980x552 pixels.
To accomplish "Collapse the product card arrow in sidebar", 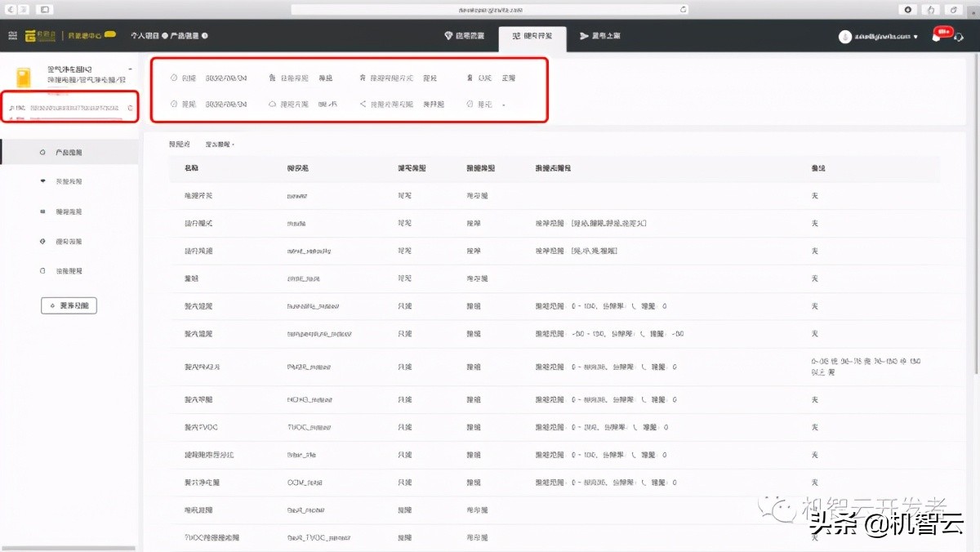I will pyautogui.click(x=131, y=69).
